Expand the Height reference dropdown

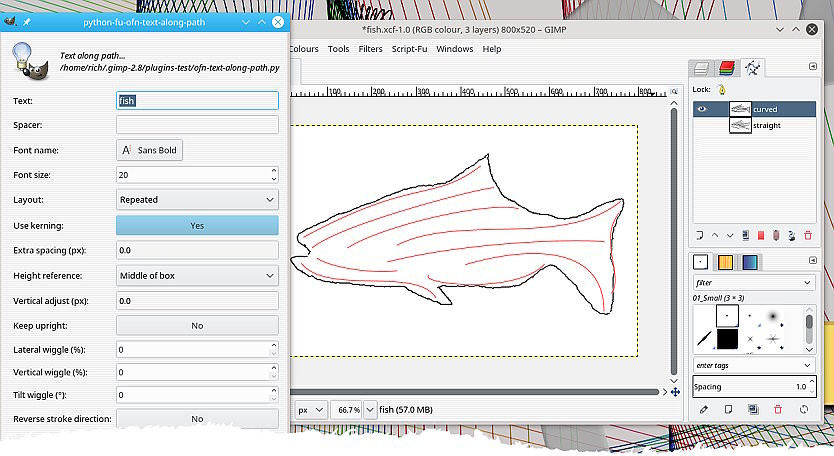pyautogui.click(x=197, y=275)
